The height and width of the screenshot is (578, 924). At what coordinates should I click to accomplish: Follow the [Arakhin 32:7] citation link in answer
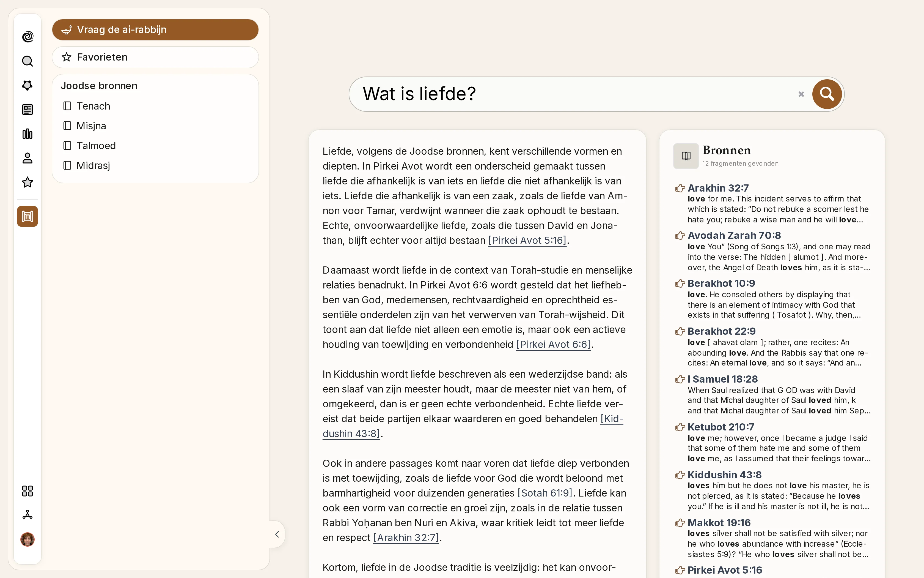click(x=406, y=538)
